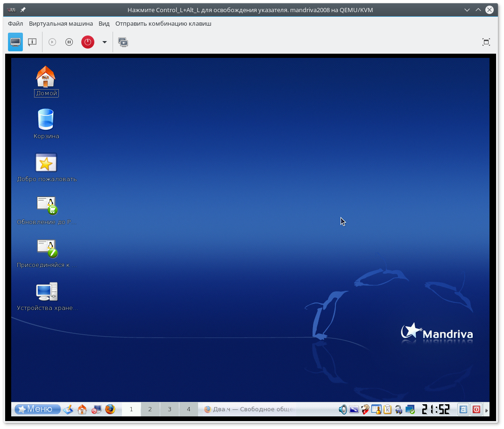Activate the Два.ч taskbar window entry

pos(249,409)
